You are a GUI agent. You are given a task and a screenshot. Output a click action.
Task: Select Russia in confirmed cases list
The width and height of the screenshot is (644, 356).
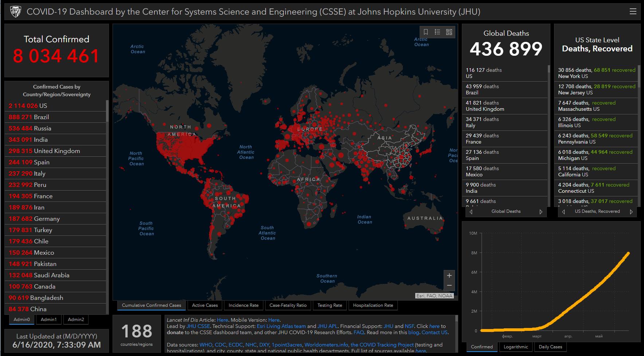click(55, 128)
